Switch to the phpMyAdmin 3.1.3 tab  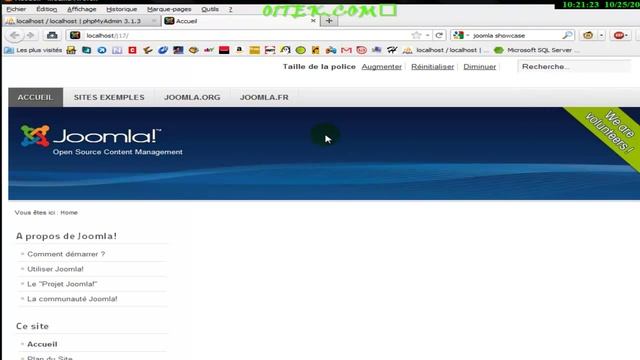pos(81,21)
